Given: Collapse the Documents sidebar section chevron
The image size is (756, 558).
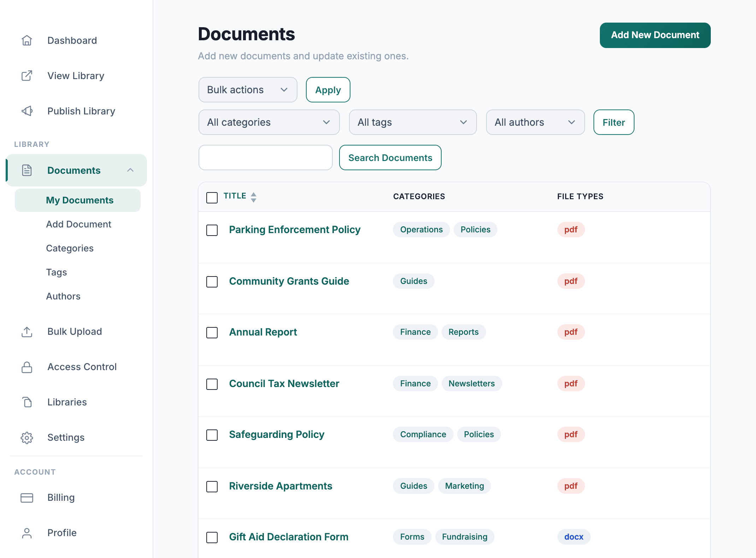Looking at the screenshot, I should click(x=130, y=170).
